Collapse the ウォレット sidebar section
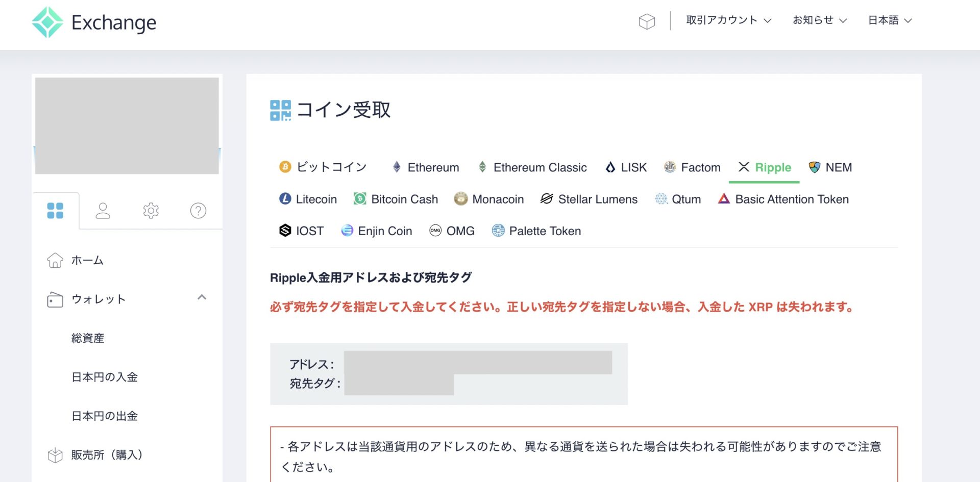Image resolution: width=980 pixels, height=482 pixels. point(202,297)
